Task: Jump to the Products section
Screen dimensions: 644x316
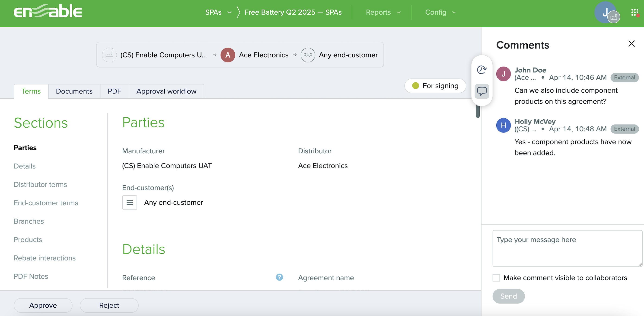Action: pos(28,240)
